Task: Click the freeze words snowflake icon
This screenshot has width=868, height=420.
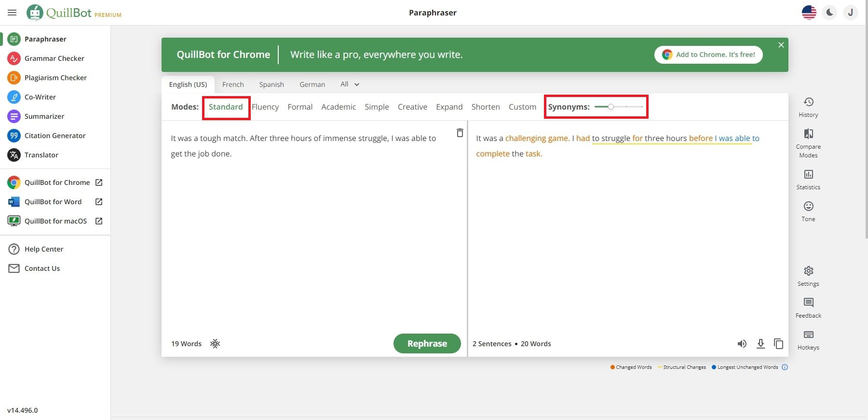Action: (215, 344)
